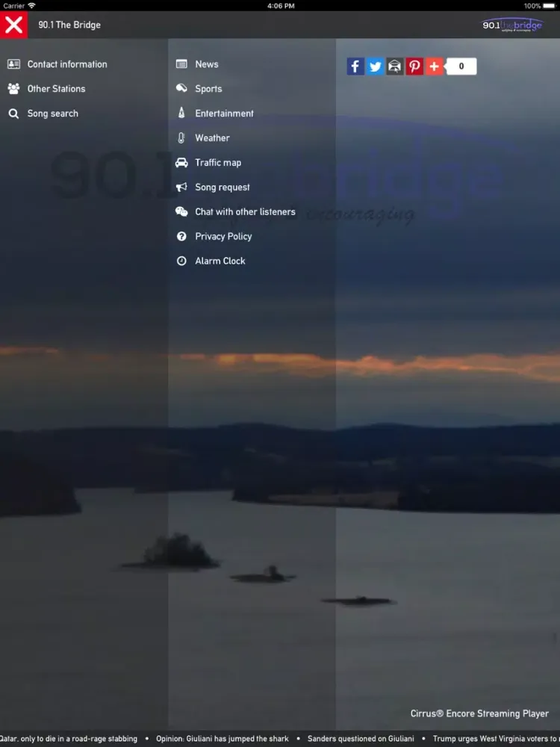Image resolution: width=560 pixels, height=747 pixels.
Task: Click the orange plus more-sharing icon
Action: tap(434, 66)
